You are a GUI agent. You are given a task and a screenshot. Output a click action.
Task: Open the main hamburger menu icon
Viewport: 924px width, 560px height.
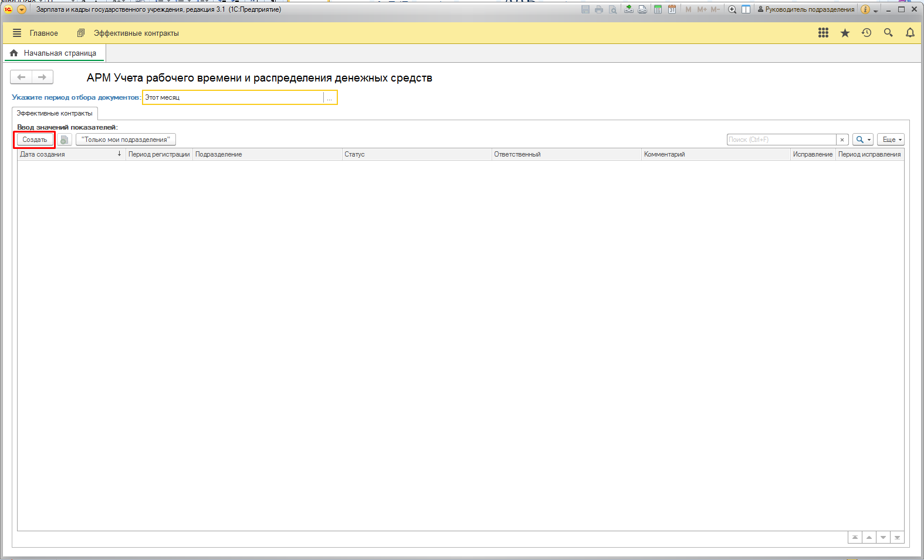pyautogui.click(x=17, y=33)
